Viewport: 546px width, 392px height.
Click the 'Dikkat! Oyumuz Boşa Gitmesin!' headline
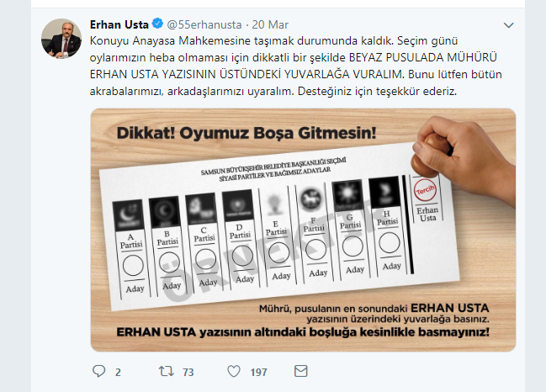[246, 133]
